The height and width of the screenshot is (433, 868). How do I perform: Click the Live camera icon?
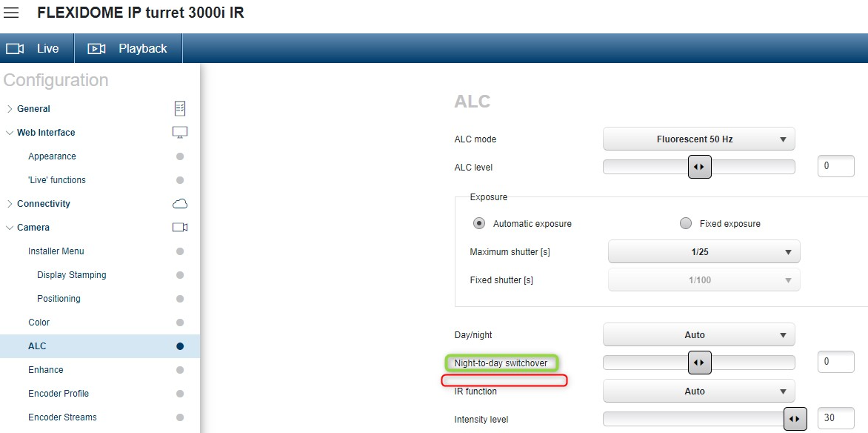pyautogui.click(x=14, y=49)
